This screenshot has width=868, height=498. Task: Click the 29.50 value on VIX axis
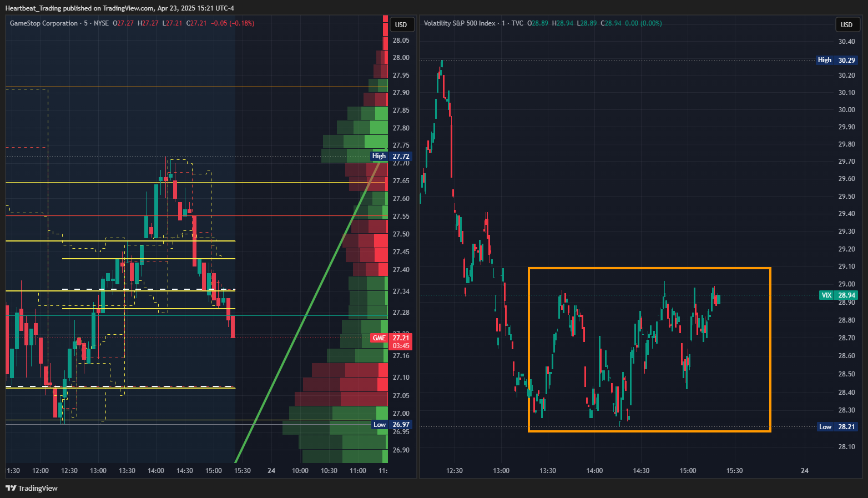(x=846, y=197)
